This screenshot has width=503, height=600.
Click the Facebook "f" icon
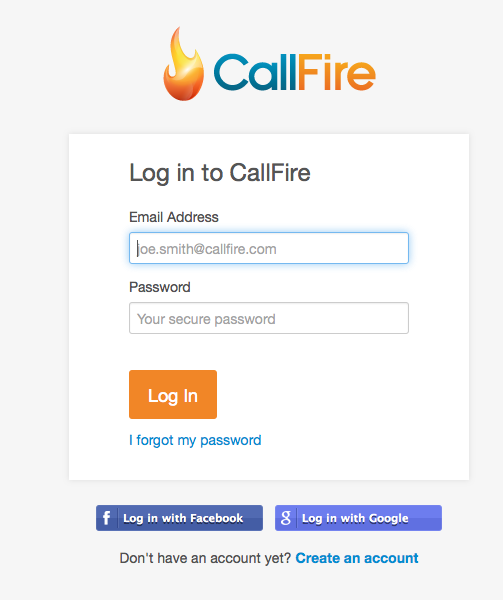coord(107,518)
